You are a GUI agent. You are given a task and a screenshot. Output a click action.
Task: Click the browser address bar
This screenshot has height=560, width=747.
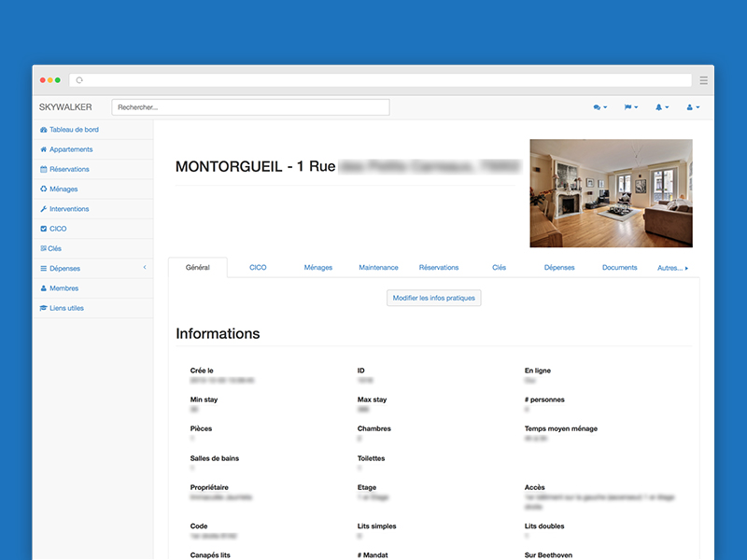click(380, 80)
